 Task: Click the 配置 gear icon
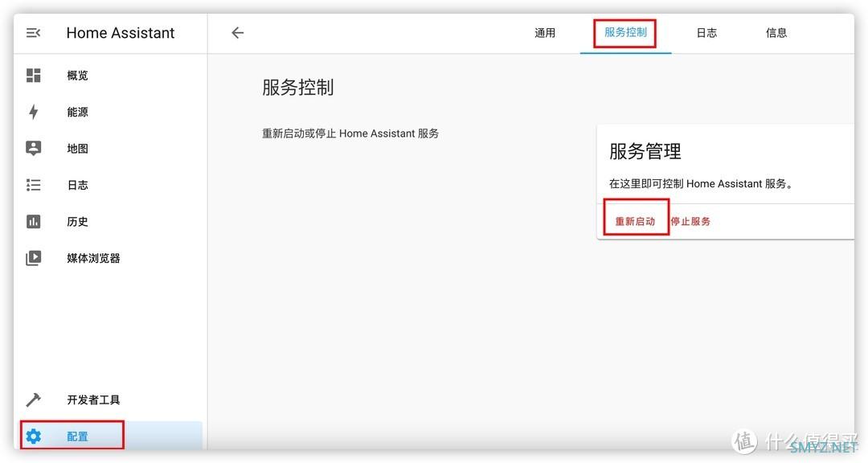point(33,436)
